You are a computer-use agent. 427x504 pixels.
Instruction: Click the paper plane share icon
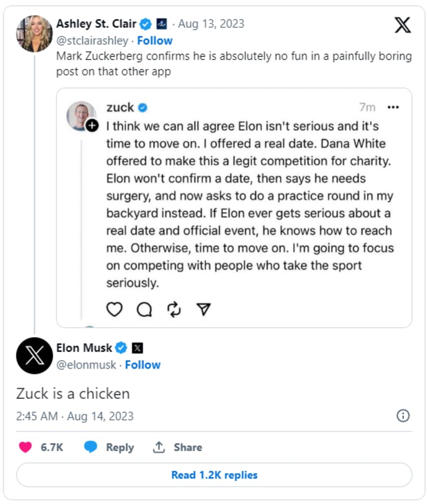pos(203,309)
